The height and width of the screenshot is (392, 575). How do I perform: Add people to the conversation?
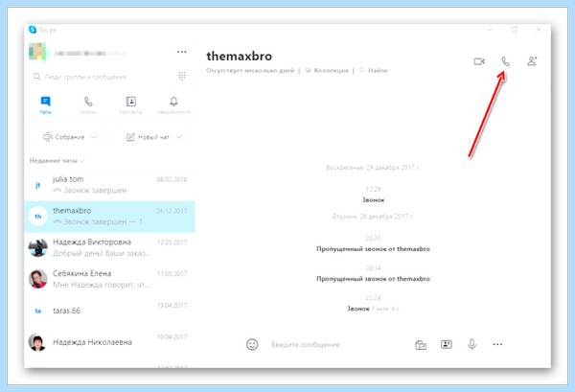point(532,61)
